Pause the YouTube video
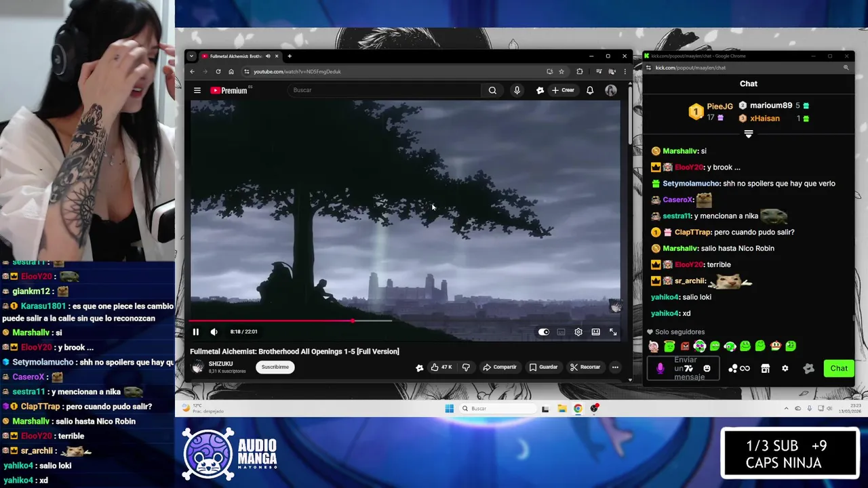This screenshot has height=488, width=868. point(196,331)
